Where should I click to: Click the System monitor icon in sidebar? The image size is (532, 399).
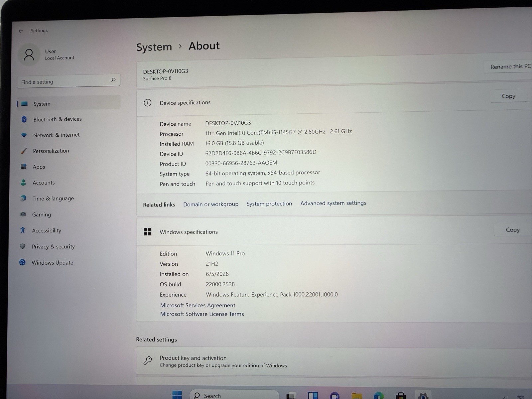24,104
